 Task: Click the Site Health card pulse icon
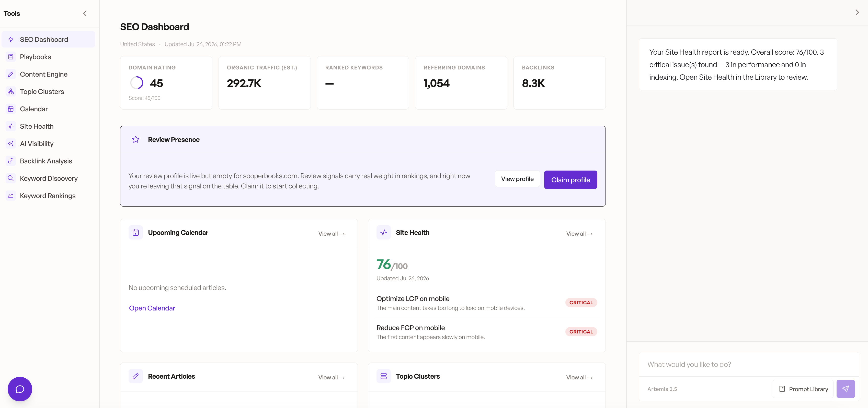[383, 232]
